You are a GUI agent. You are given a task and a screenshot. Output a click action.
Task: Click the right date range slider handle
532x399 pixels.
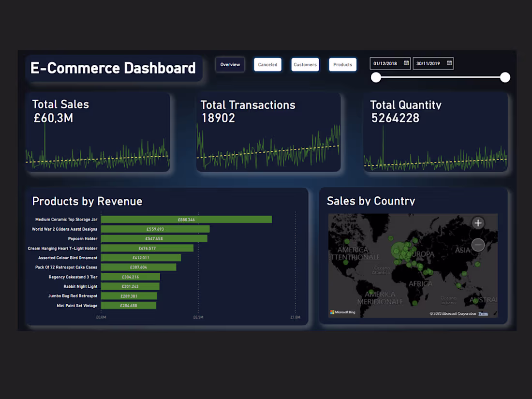coord(505,77)
